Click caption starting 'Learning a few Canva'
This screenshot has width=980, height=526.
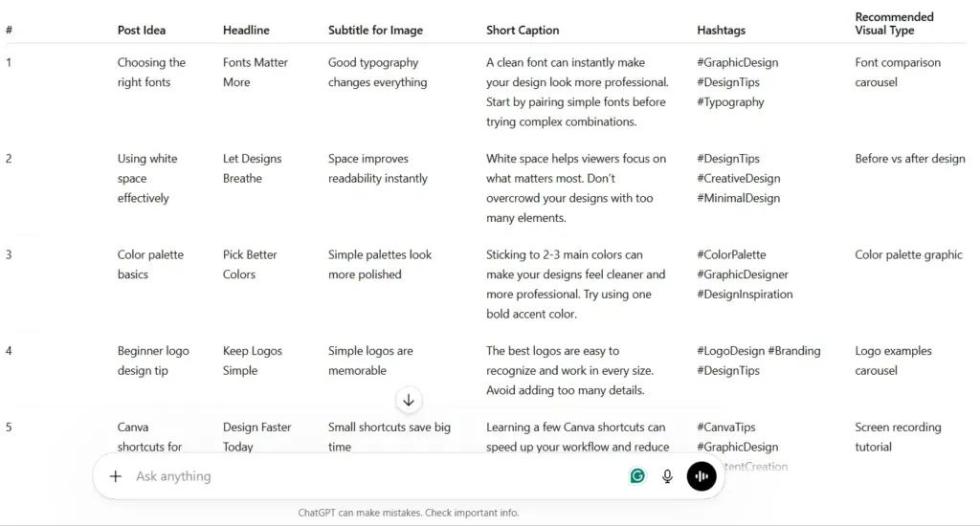[x=577, y=437]
